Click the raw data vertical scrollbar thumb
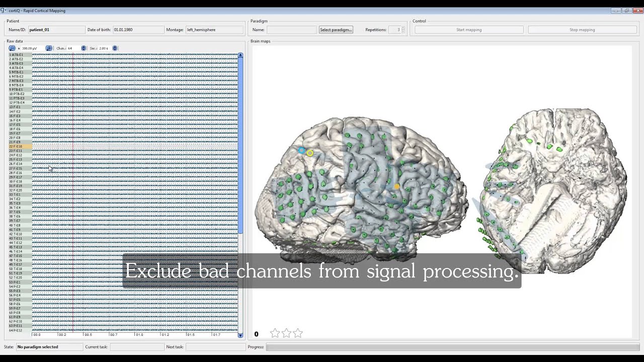This screenshot has height=362, width=644. pos(240,146)
